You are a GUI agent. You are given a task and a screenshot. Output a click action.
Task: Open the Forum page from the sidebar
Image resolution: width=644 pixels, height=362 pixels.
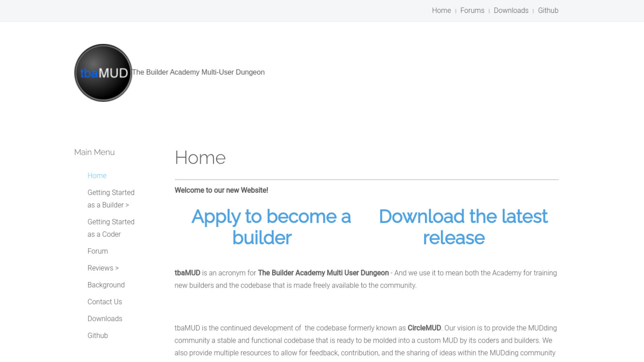pyautogui.click(x=97, y=251)
